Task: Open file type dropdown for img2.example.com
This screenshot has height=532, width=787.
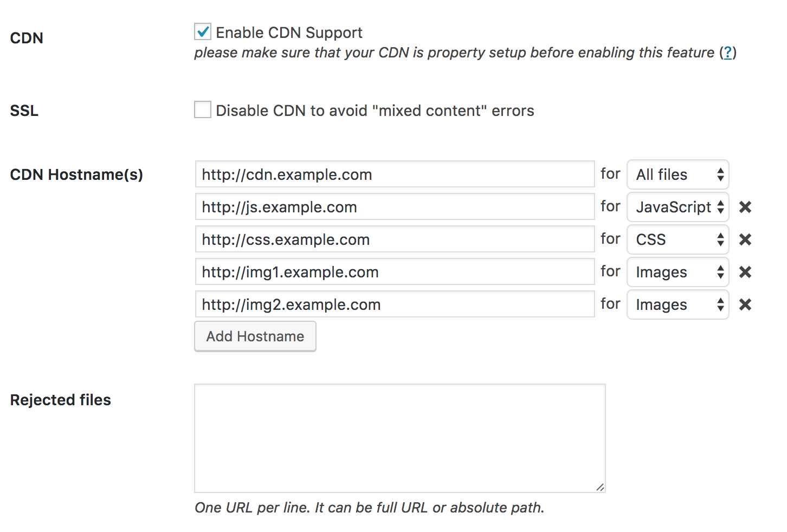Action: click(678, 304)
